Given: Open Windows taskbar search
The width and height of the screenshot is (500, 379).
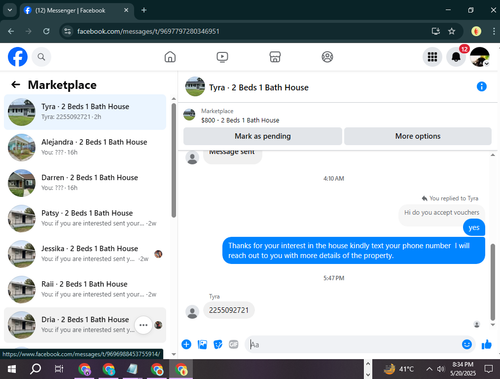Looking at the screenshot, I should click(35, 369).
